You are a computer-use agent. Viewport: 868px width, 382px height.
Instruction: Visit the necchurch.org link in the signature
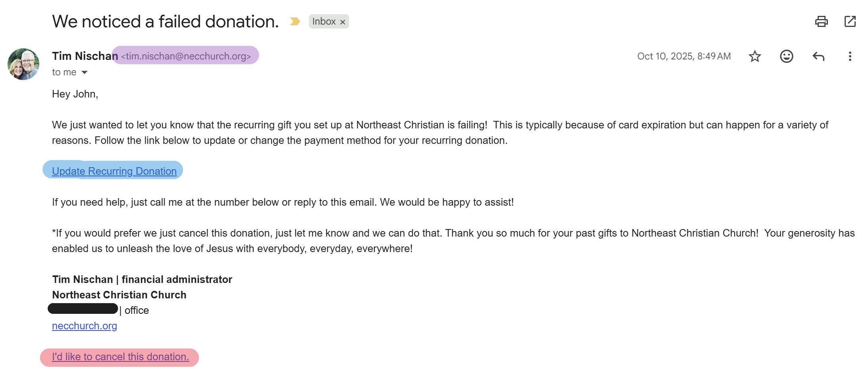[x=84, y=326]
